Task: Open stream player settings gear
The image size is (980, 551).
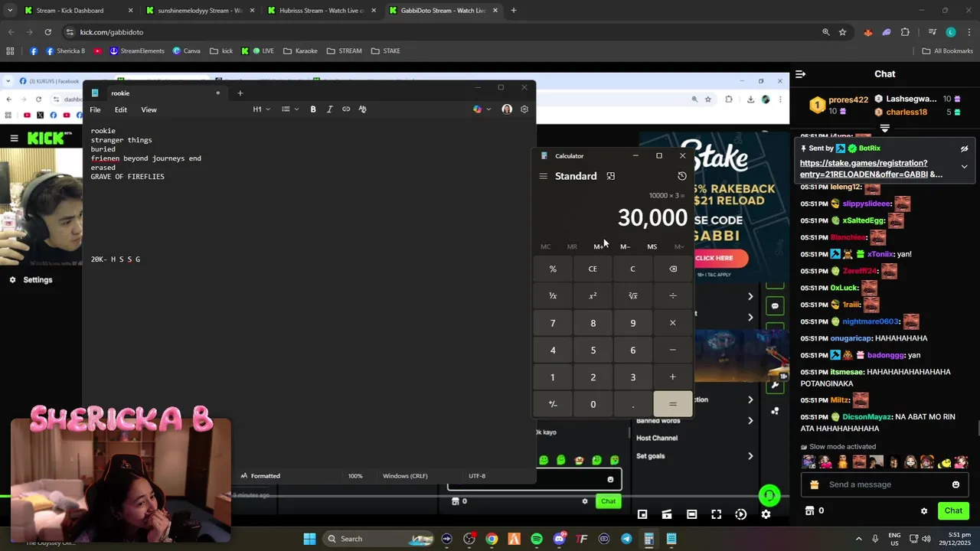Action: coord(766,514)
